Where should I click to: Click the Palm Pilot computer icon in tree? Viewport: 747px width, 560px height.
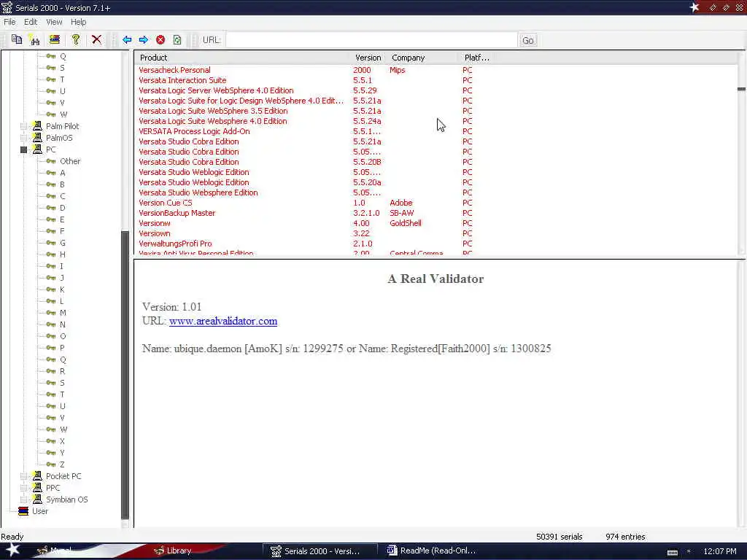37,125
